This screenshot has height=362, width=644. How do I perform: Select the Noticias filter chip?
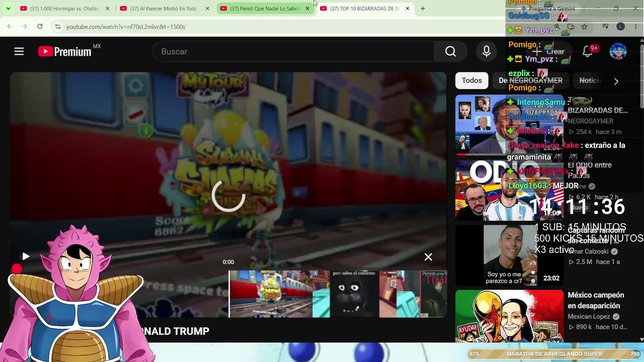click(x=591, y=80)
